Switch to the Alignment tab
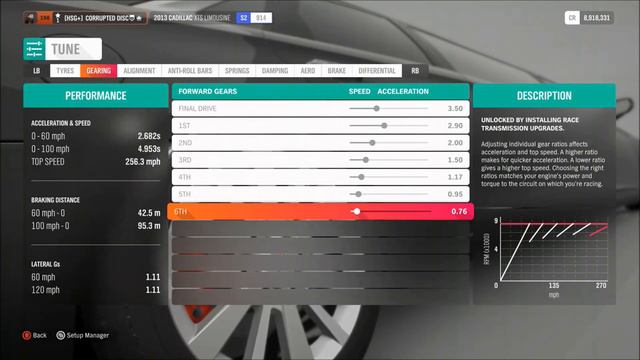This screenshot has height=360, width=640. [139, 71]
